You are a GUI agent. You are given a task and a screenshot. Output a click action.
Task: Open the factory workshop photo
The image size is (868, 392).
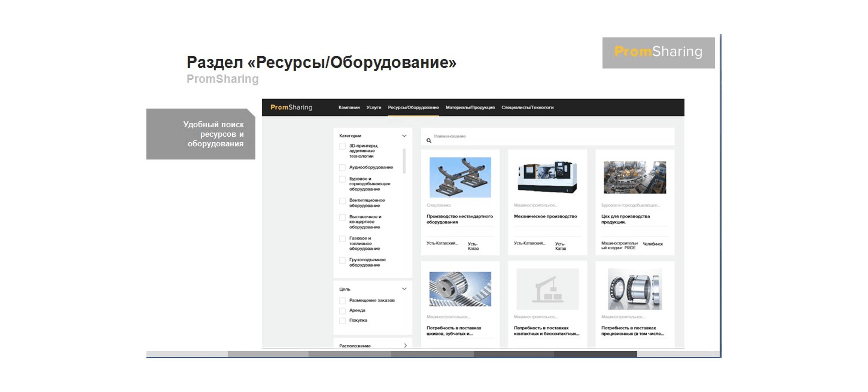[634, 177]
